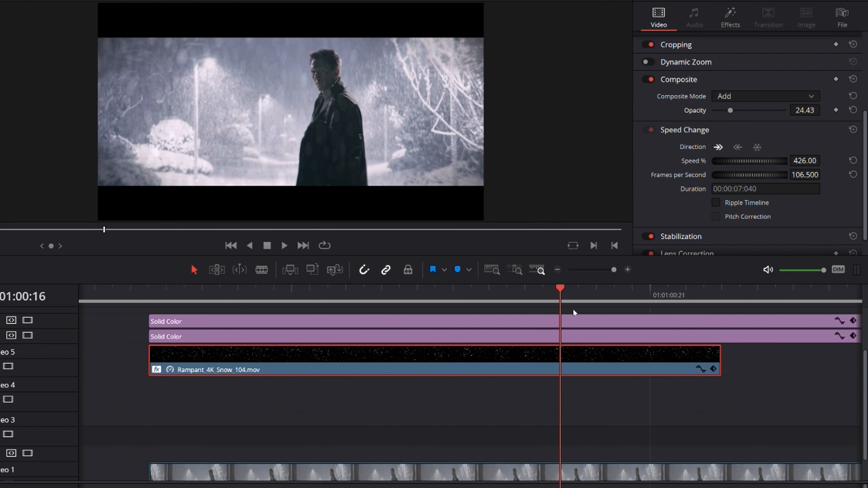Open the Image inspector tab
The height and width of the screenshot is (488, 868).
[x=806, y=18]
